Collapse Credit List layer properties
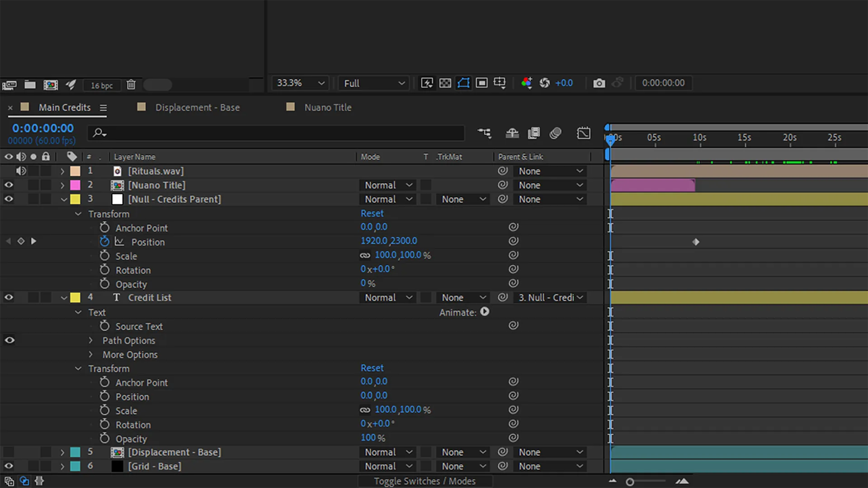 (64, 298)
